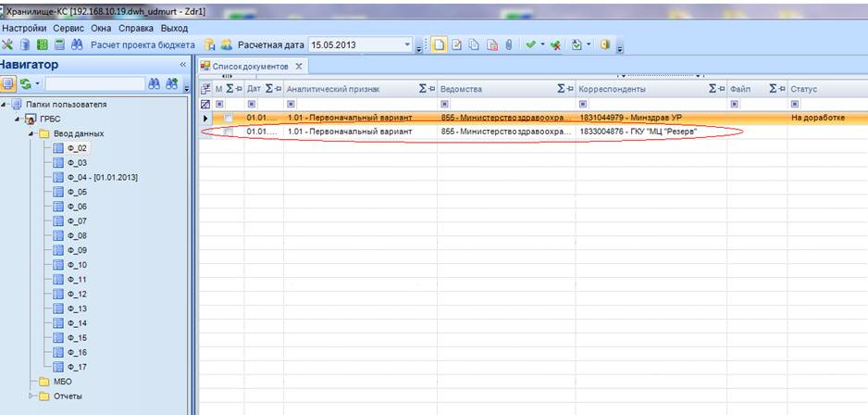Collapse the Ввод данных folder
Image resolution: width=868 pixels, height=415 pixels.
click(x=31, y=133)
